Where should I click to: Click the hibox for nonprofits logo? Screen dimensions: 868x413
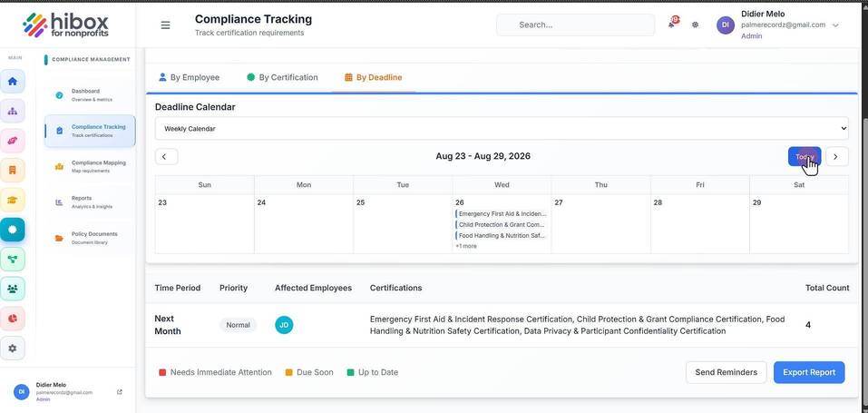coord(66,25)
